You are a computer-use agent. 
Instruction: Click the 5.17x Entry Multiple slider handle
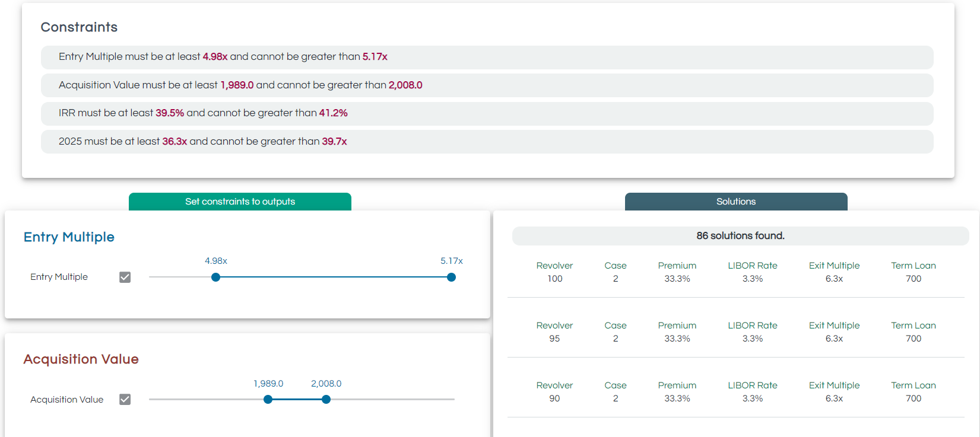coord(451,277)
